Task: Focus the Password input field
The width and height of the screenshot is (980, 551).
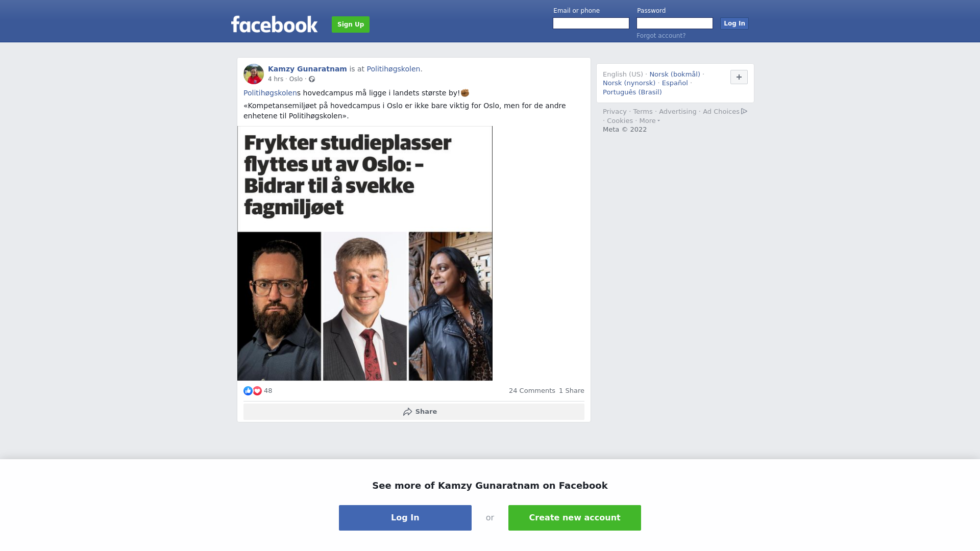Action: [675, 23]
